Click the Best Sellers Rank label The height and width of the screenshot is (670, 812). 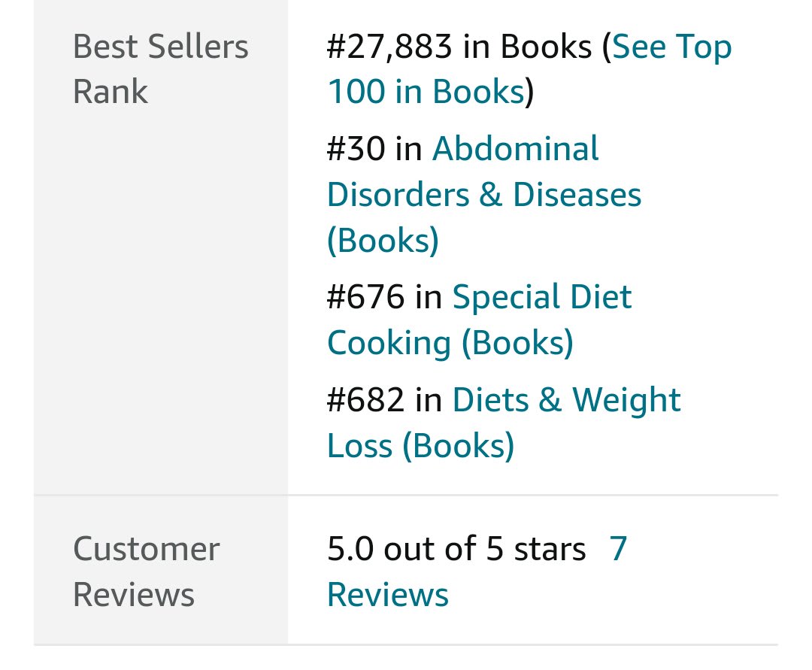[161, 69]
